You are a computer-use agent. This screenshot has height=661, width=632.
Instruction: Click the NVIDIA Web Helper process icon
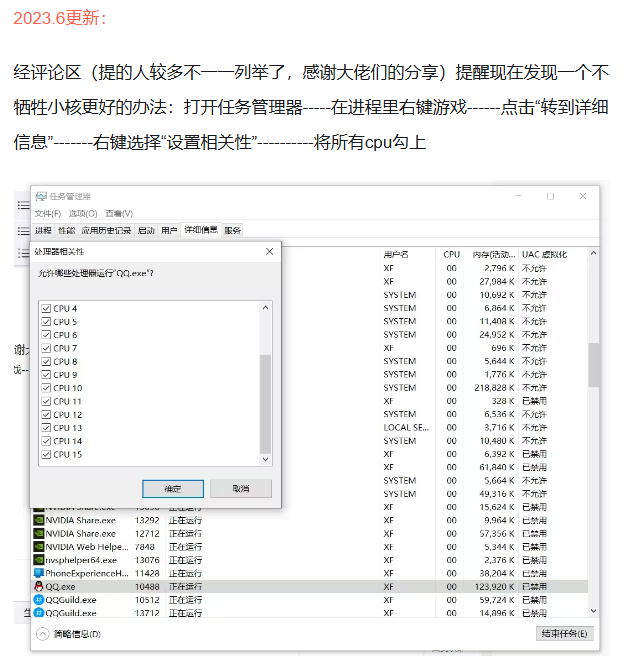point(39,547)
